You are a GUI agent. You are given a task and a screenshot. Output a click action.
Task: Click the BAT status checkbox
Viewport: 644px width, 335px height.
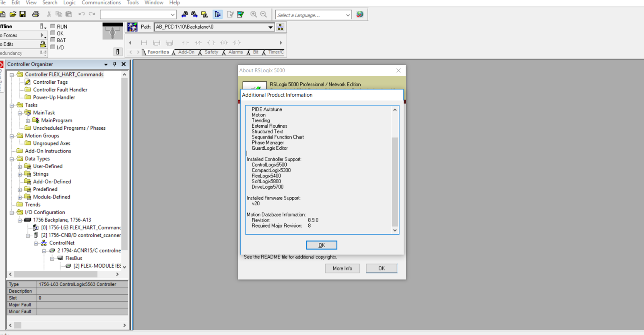click(x=53, y=40)
